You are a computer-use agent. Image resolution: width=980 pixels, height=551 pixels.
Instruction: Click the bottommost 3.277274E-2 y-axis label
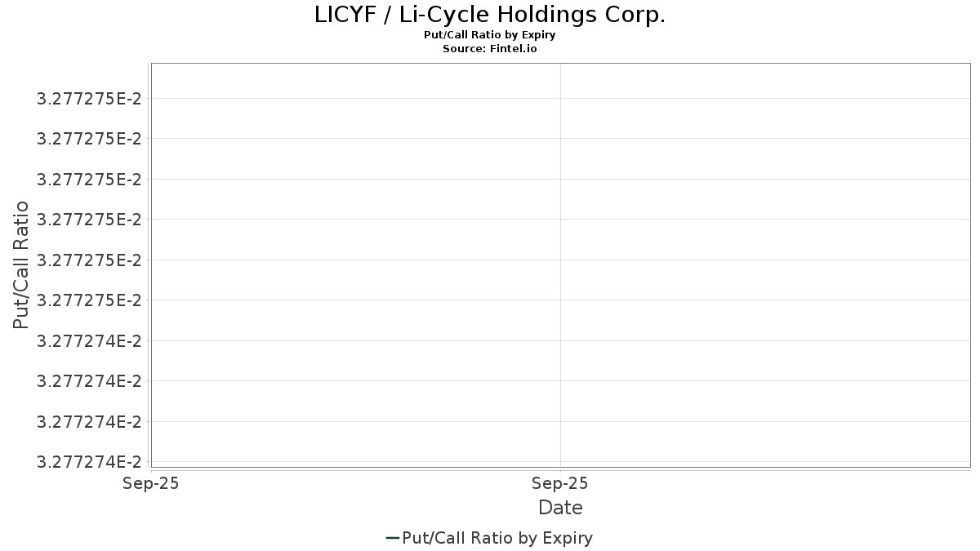(89, 462)
